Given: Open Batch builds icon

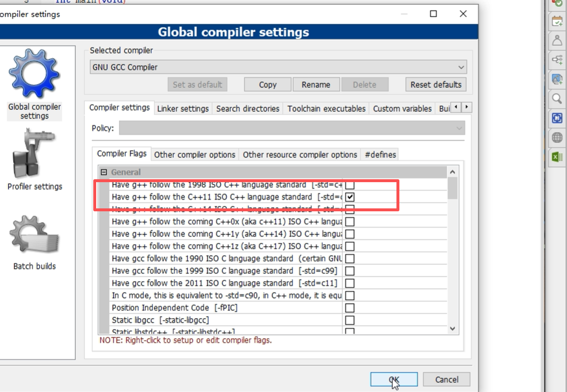Looking at the screenshot, I should (34, 235).
